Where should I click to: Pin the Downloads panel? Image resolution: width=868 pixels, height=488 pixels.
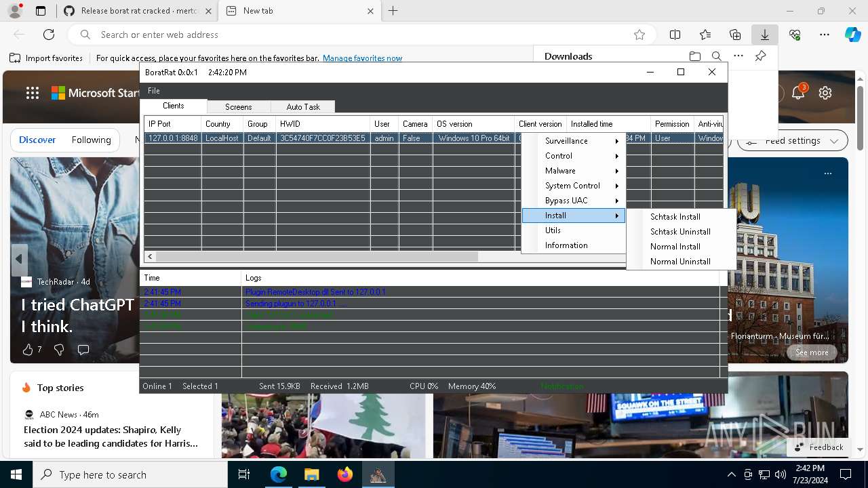(760, 56)
